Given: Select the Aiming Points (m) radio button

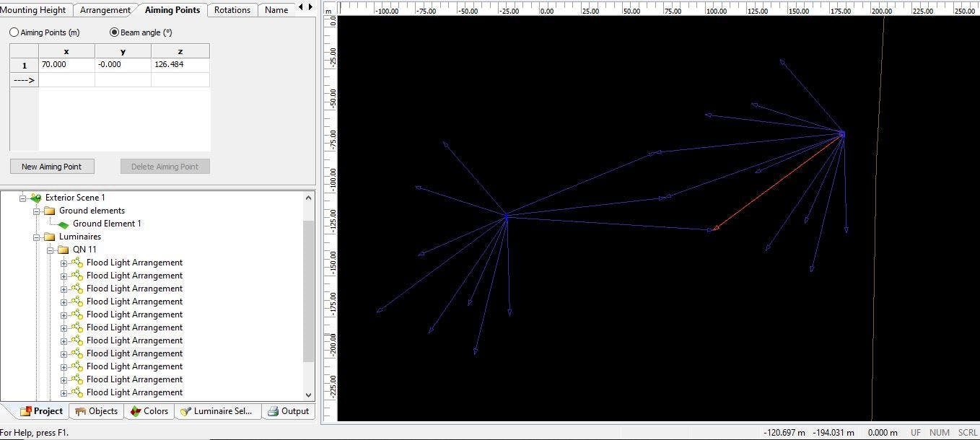Looking at the screenshot, I should 14,32.
